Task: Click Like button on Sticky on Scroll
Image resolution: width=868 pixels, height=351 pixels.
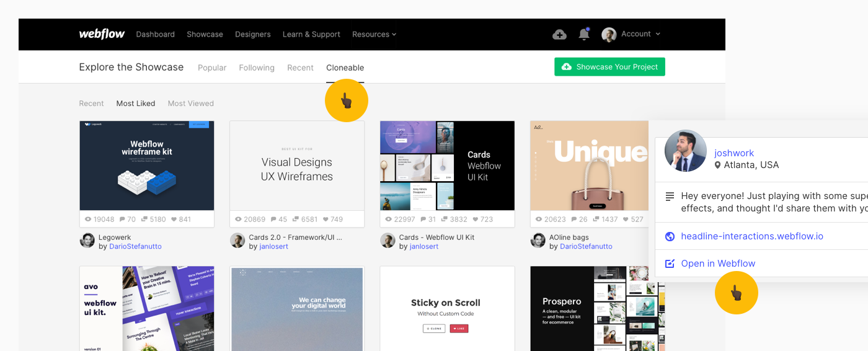Action: point(459,329)
